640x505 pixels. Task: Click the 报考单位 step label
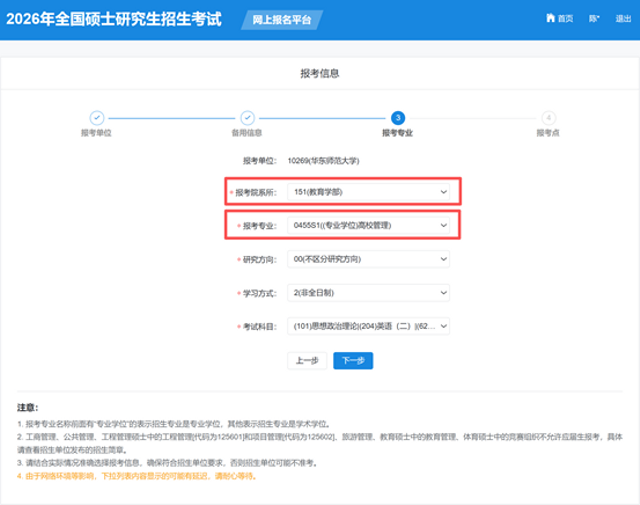click(96, 133)
